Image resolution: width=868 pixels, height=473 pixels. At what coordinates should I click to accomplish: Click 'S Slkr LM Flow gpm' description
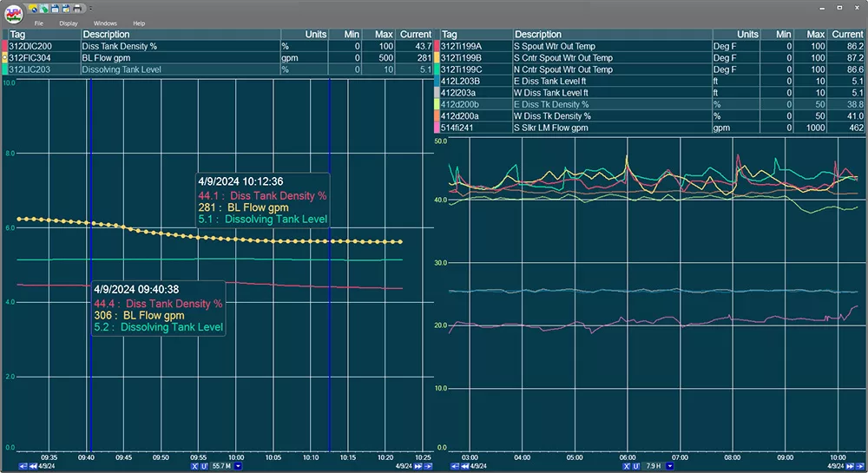(551, 128)
